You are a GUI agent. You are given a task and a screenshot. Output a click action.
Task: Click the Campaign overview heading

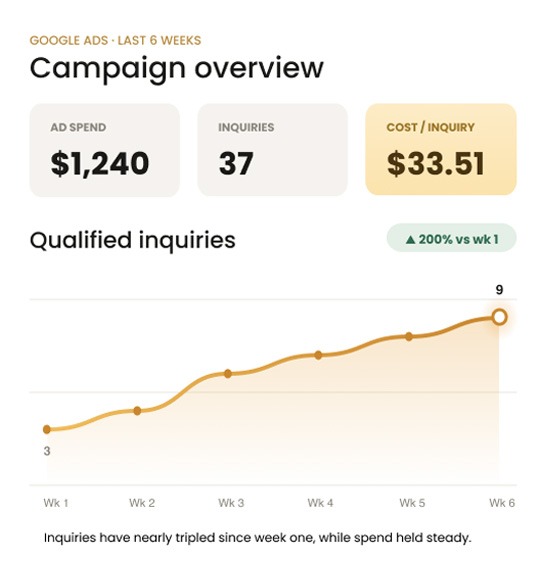coord(177,68)
